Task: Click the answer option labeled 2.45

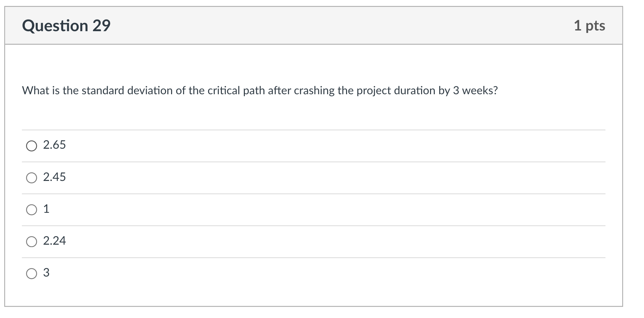Action: point(53,178)
